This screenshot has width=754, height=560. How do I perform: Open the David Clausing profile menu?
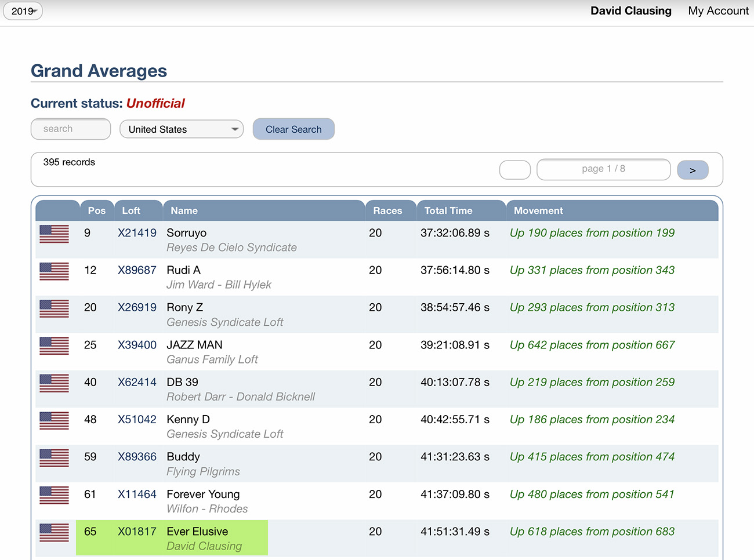click(630, 11)
